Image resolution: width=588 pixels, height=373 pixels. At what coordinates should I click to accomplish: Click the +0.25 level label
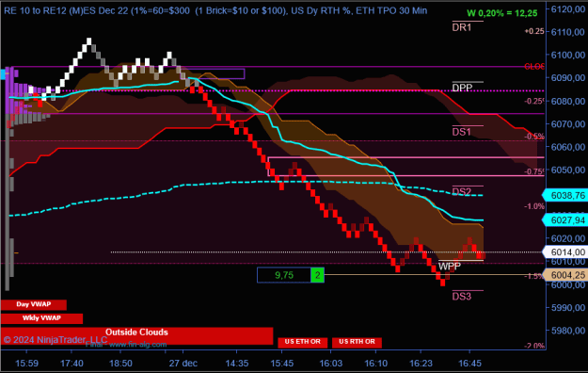tap(534, 31)
